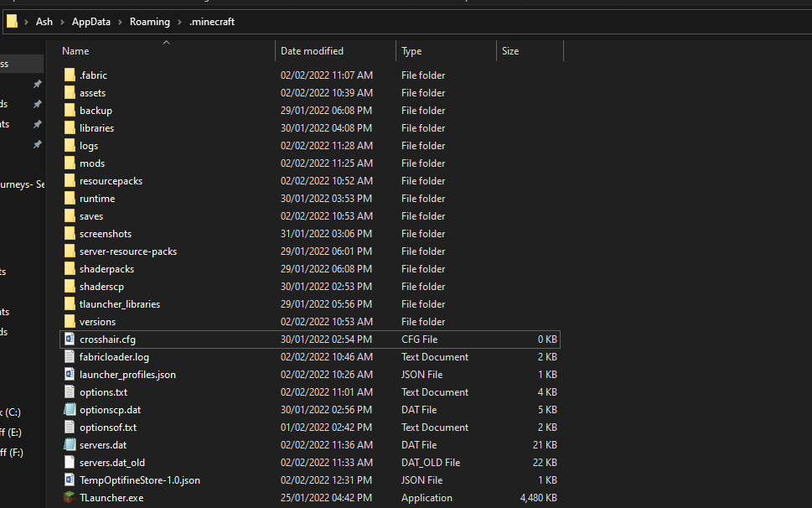Select the runtime folder icon
This screenshot has width=812, height=508.
(70, 199)
